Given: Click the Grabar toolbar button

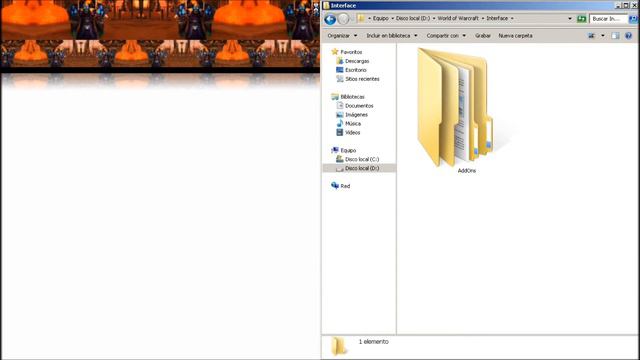Looking at the screenshot, I should point(482,36).
